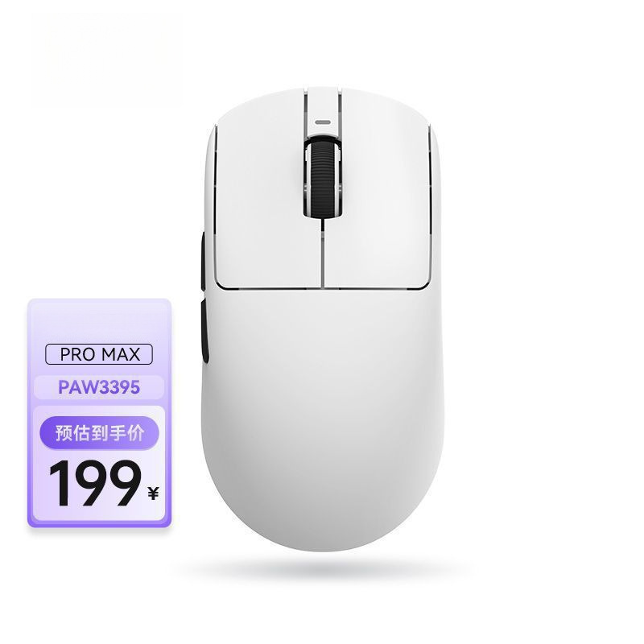644x644 pixels.
Task: Click the first digit 1 of the price
Action: coord(59,484)
